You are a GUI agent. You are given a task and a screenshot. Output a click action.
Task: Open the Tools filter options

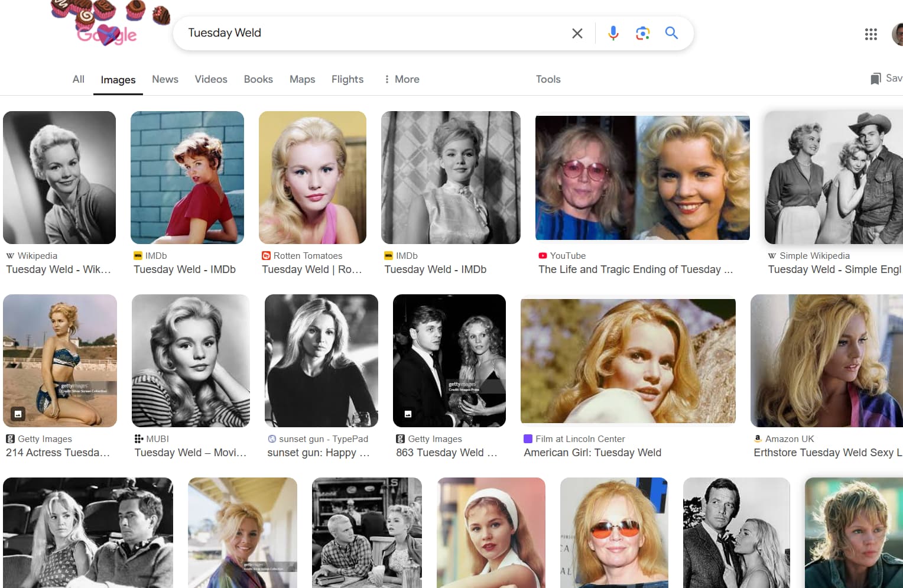pyautogui.click(x=548, y=79)
